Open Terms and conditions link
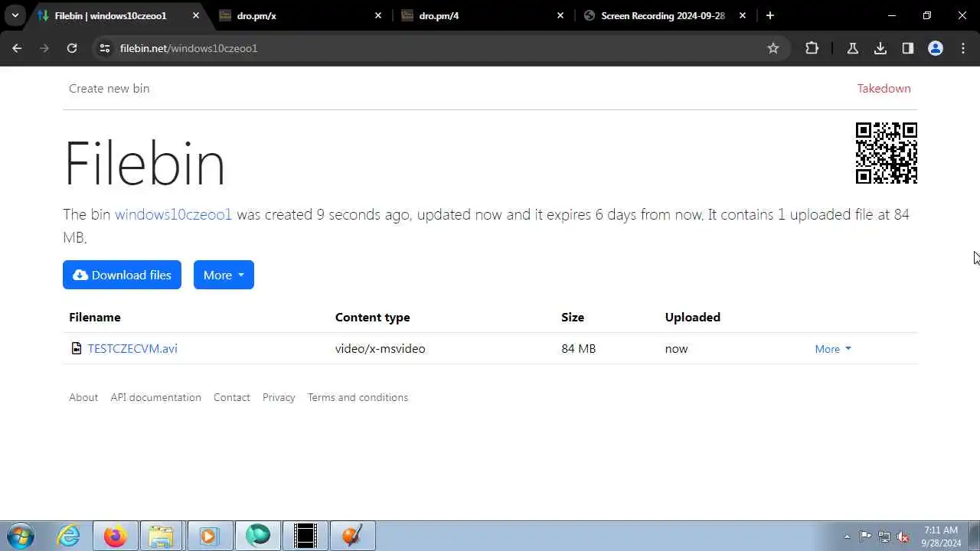Image resolution: width=980 pixels, height=551 pixels. coord(358,398)
